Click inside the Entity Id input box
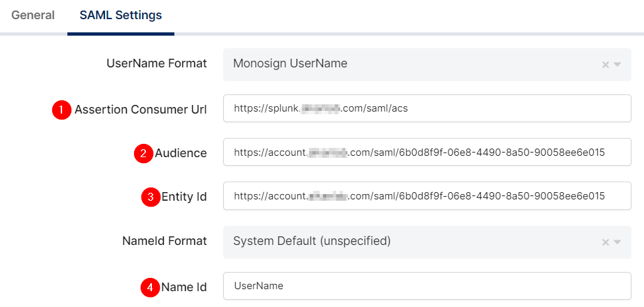The height and width of the screenshot is (307, 644). click(427, 196)
